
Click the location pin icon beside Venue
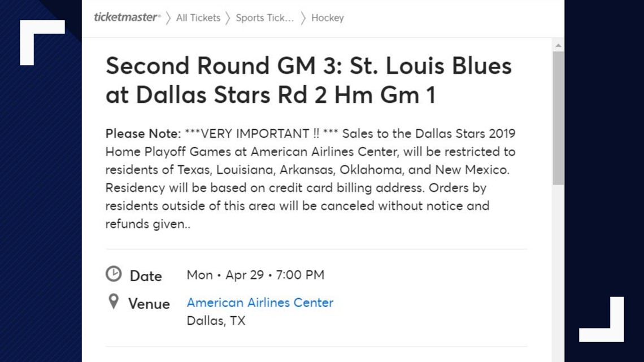113,302
